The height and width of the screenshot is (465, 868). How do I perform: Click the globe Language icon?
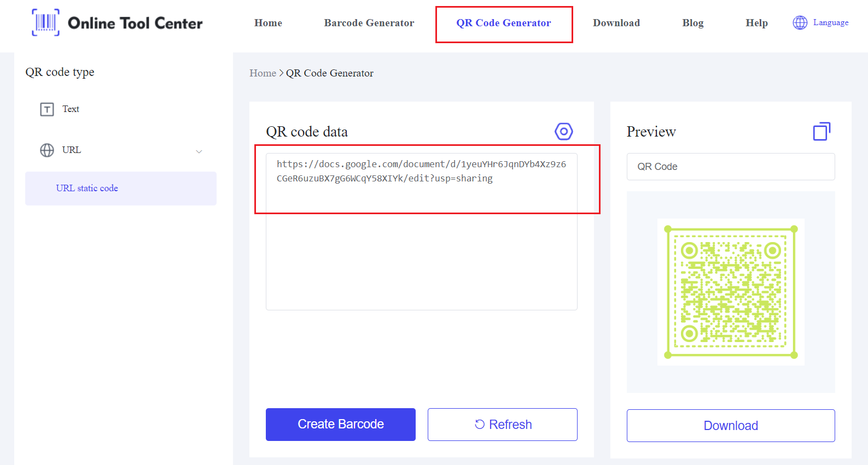[800, 22]
